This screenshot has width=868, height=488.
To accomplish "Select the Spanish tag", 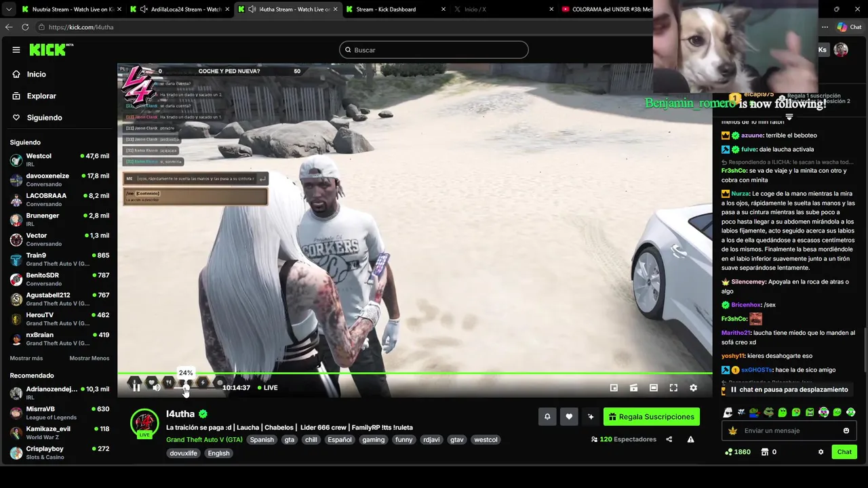I will coord(262,439).
